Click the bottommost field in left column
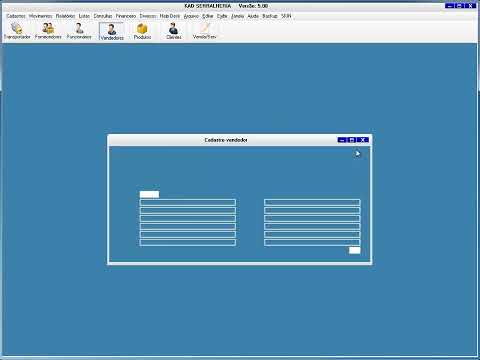 [188, 242]
